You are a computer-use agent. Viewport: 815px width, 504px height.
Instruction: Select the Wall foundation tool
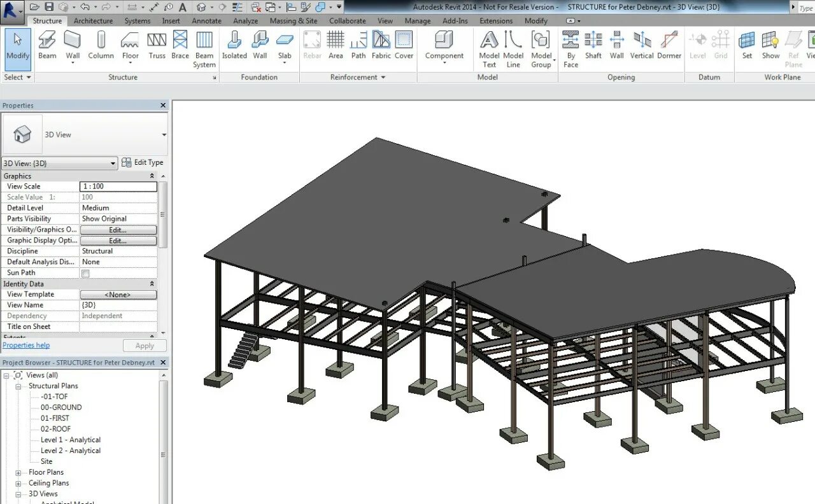pyautogui.click(x=260, y=45)
